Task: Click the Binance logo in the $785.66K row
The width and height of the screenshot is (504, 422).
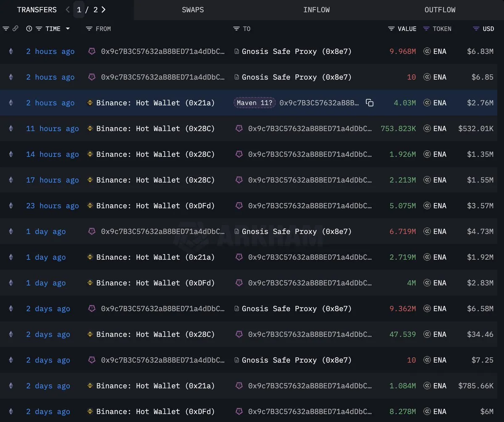Action: tap(89, 386)
